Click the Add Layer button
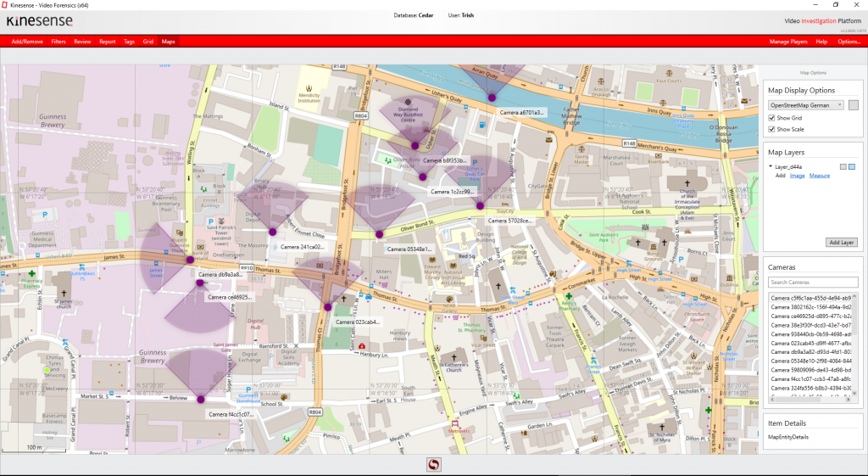868x476 pixels. tap(842, 242)
